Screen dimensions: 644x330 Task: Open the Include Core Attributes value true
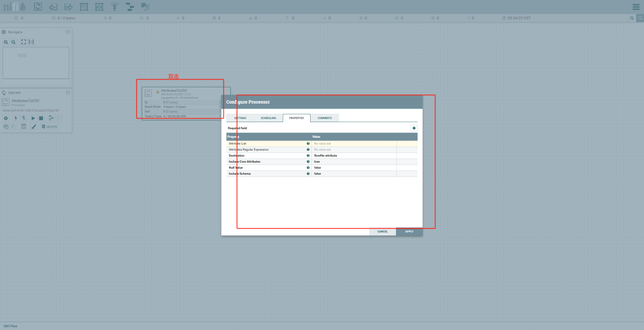point(354,161)
